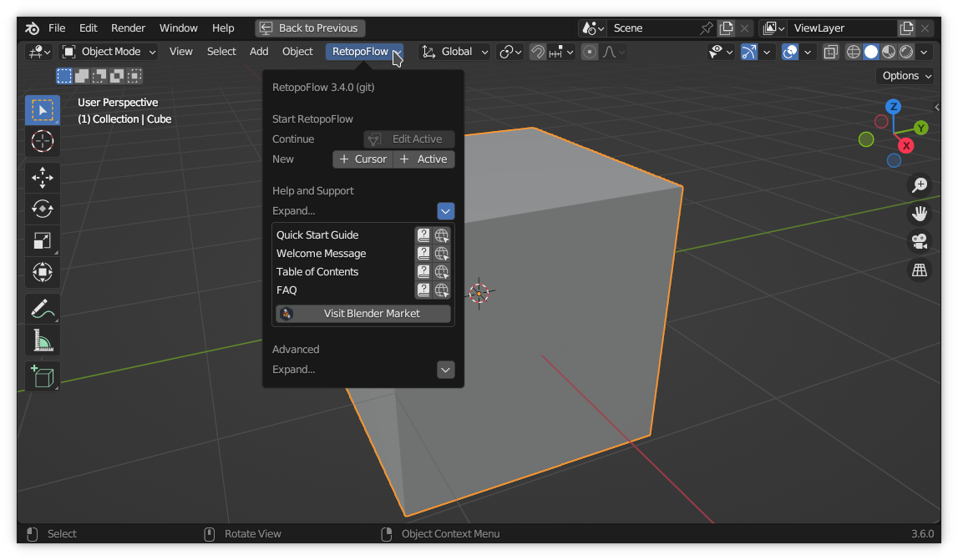
Task: Activate the Move tool
Action: [x=42, y=178]
